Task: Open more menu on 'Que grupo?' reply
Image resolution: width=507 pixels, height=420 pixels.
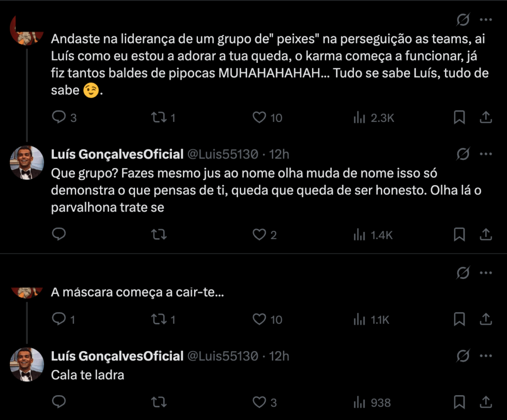Action: (486, 154)
